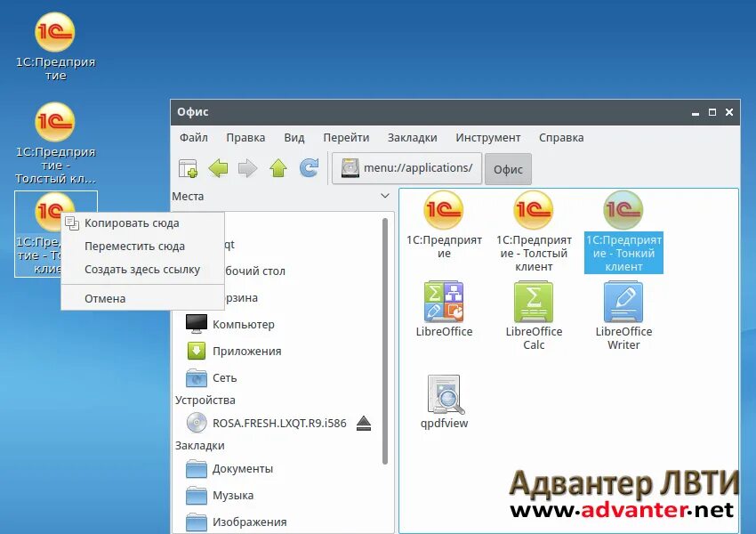Click the Приложения green icon in sidebar
This screenshot has width=756, height=534.
[197, 351]
